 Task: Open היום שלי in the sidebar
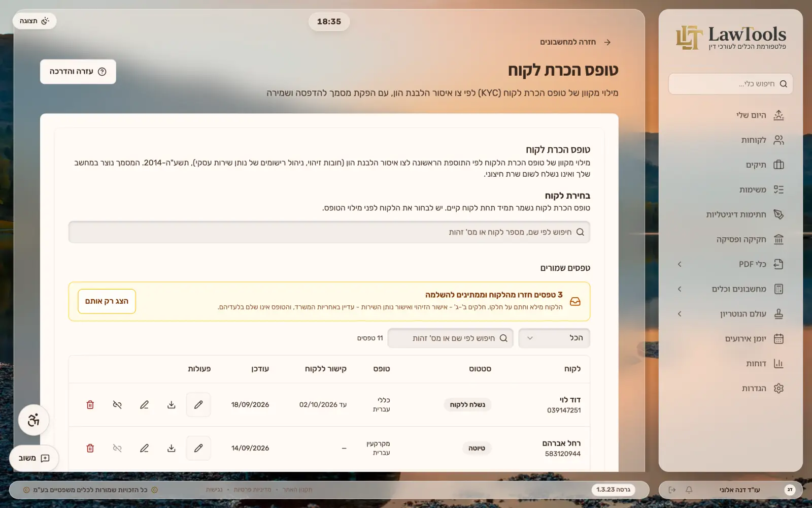(x=731, y=115)
